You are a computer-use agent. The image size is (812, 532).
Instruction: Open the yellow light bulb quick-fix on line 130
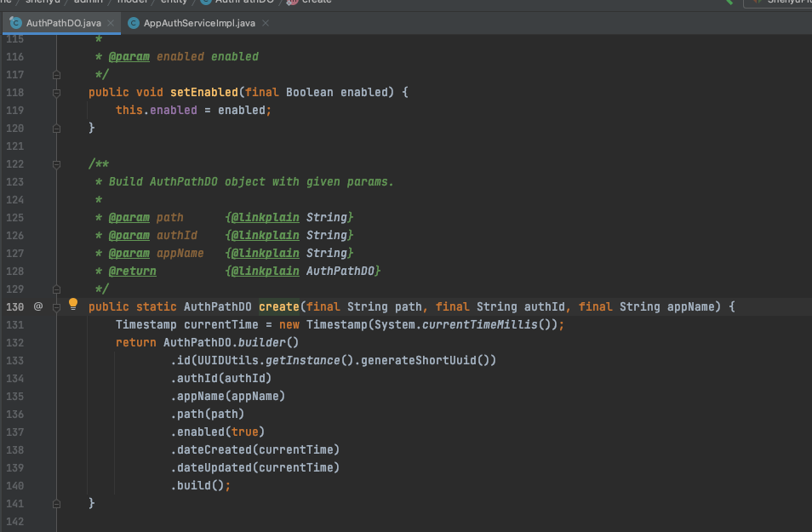(x=73, y=304)
